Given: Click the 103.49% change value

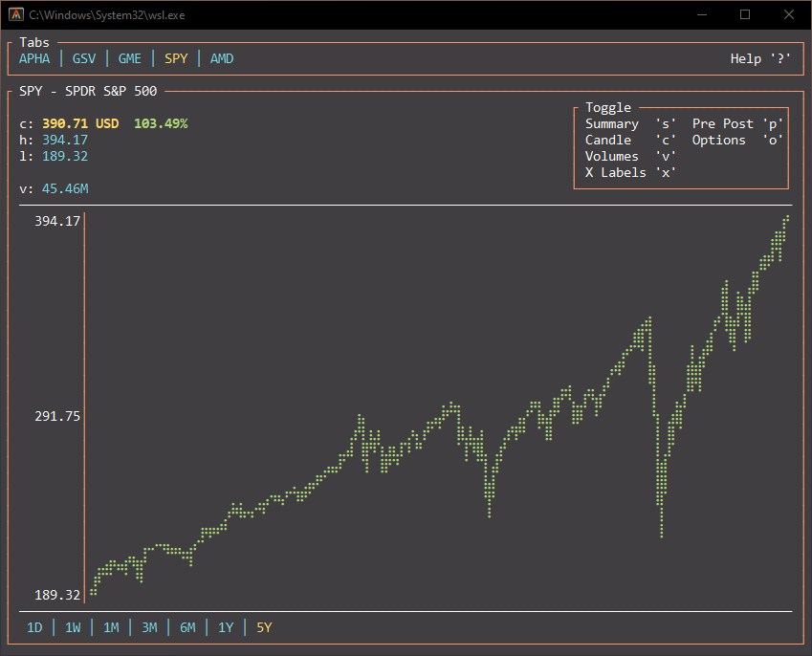Looking at the screenshot, I should pyautogui.click(x=161, y=123).
